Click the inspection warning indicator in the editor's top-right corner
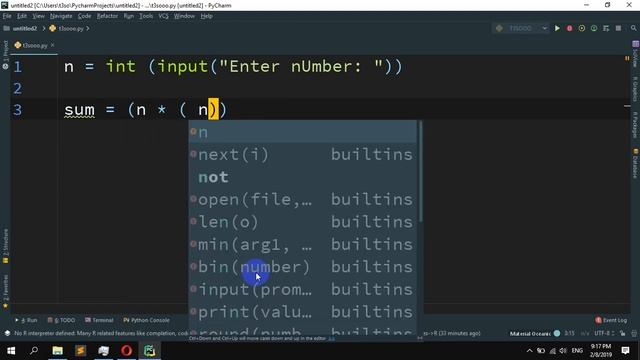The width and height of the screenshot is (640, 360). pos(627,59)
